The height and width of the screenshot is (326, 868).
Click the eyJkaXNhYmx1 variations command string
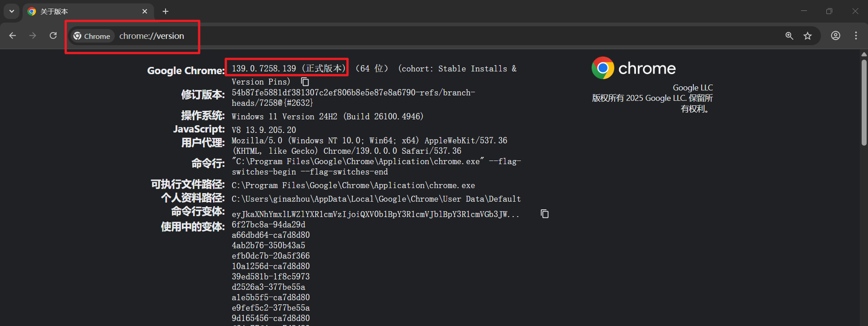pyautogui.click(x=375, y=214)
